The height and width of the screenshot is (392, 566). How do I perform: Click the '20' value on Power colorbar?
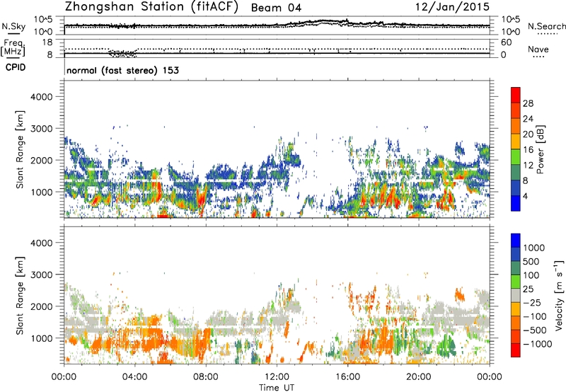tap(528, 134)
